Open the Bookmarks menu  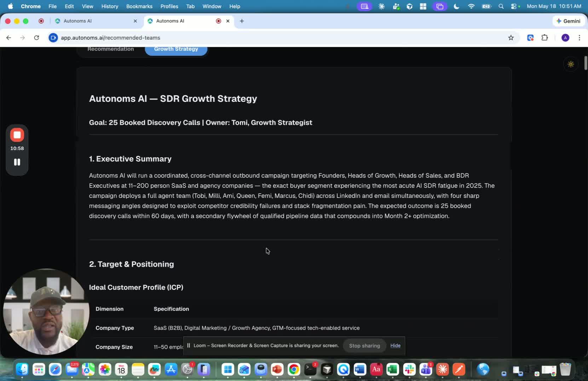point(139,6)
